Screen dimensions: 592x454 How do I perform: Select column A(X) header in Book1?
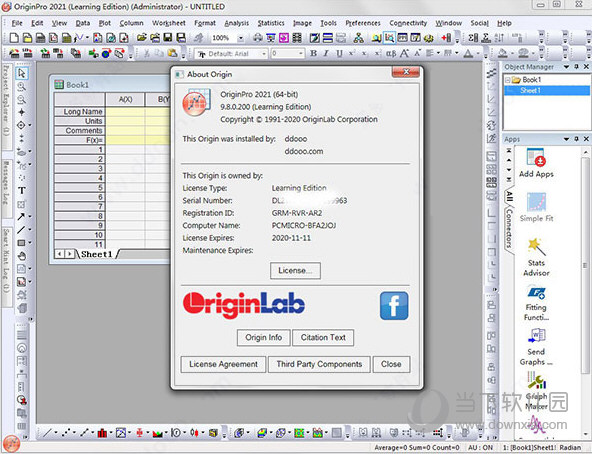[125, 99]
